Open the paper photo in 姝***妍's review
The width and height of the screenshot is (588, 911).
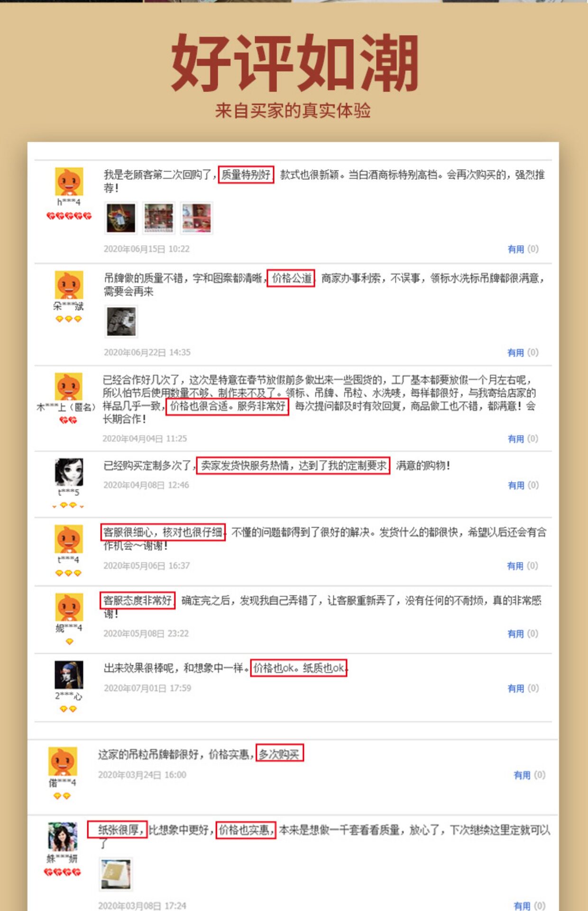(116, 874)
